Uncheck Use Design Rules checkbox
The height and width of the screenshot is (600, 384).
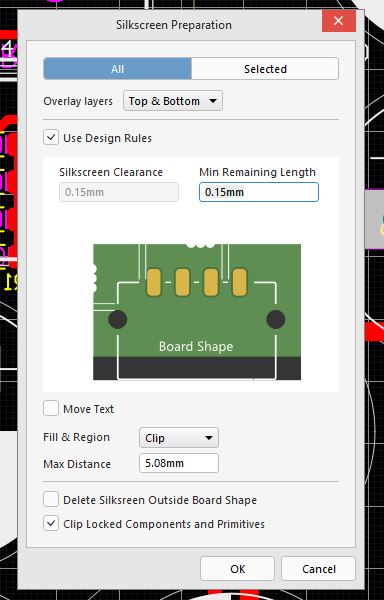[51, 137]
